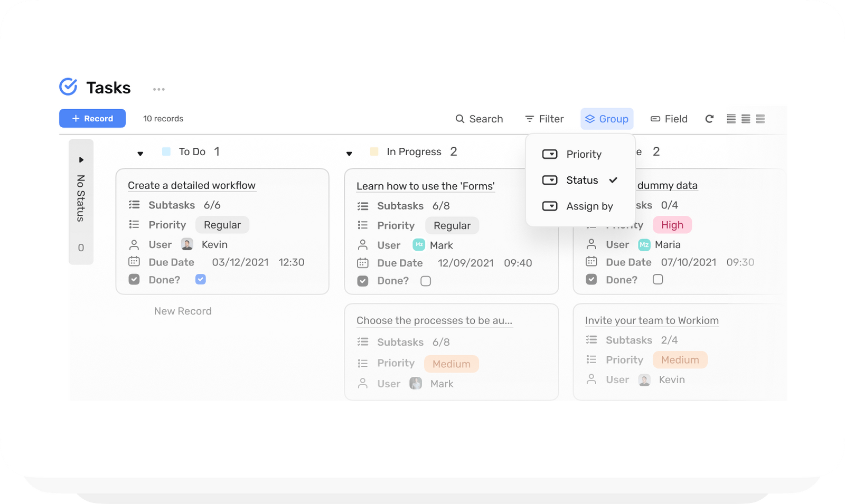Open the Search function
845x504 pixels.
[478, 119]
